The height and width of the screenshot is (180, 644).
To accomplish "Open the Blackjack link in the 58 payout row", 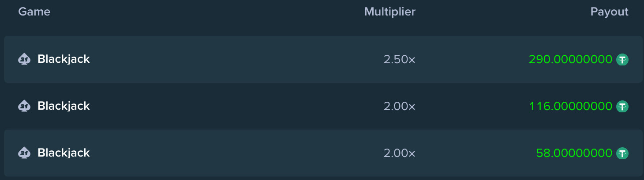I will pos(64,153).
